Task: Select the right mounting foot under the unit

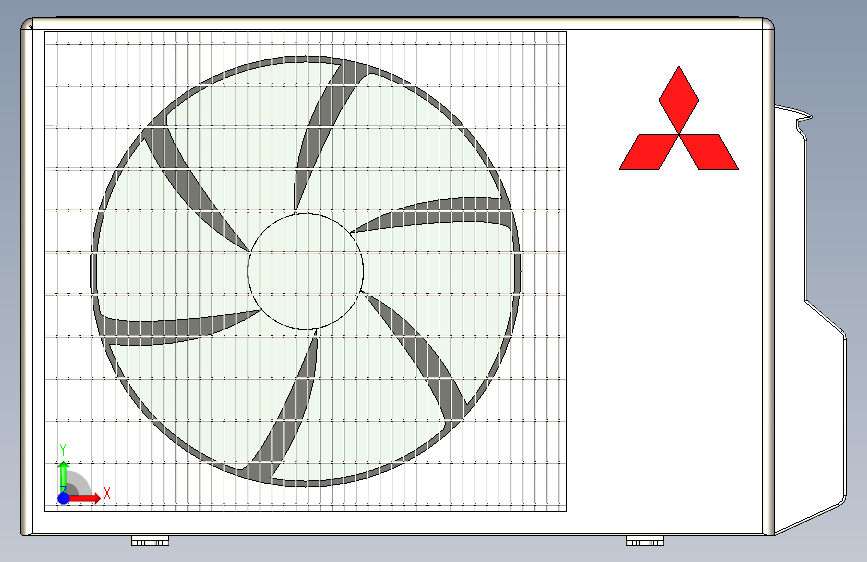Action: (x=645, y=540)
